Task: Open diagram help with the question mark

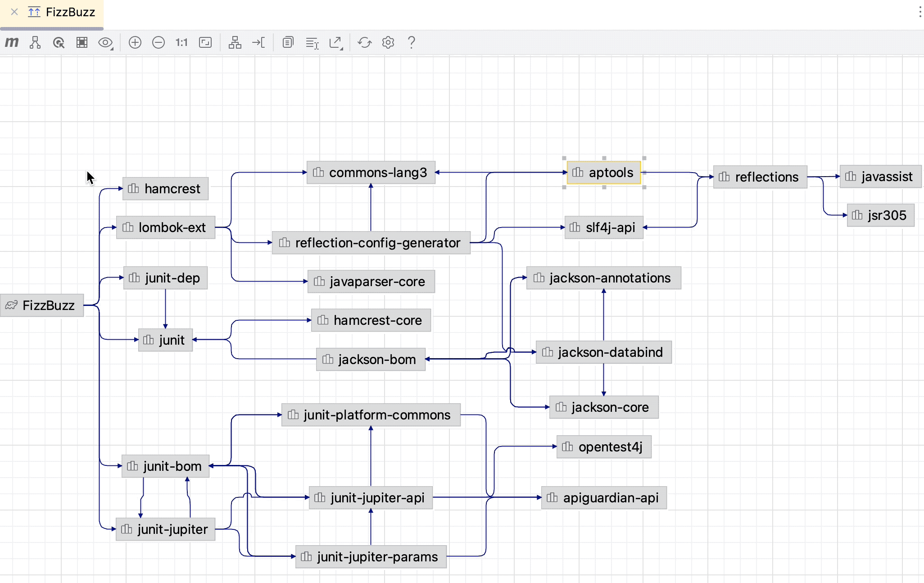Action: pos(411,42)
